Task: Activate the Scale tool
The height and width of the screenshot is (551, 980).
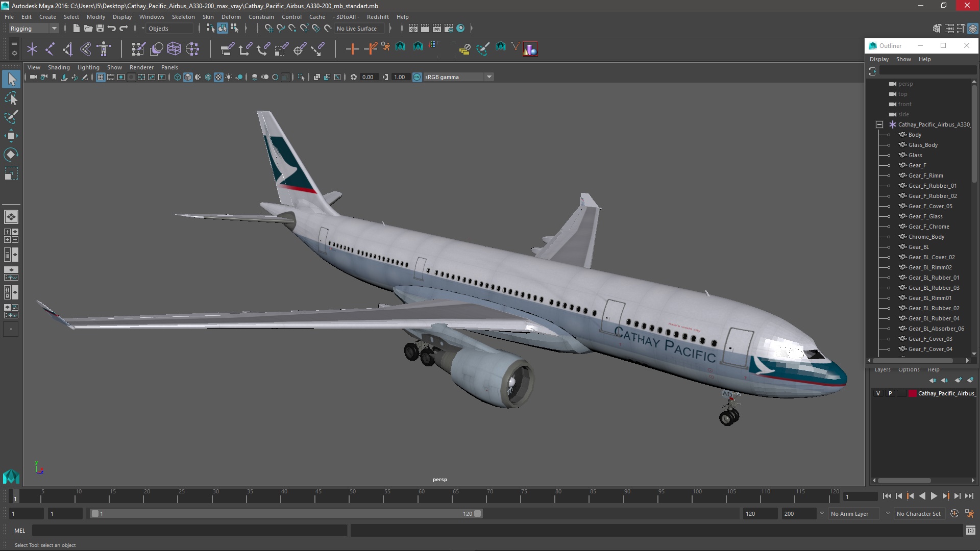Action: [x=11, y=173]
